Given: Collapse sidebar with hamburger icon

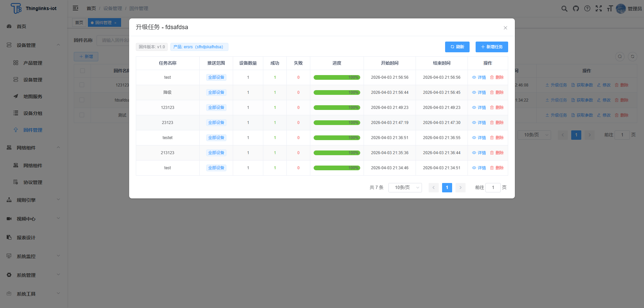Looking at the screenshot, I should point(75,8).
